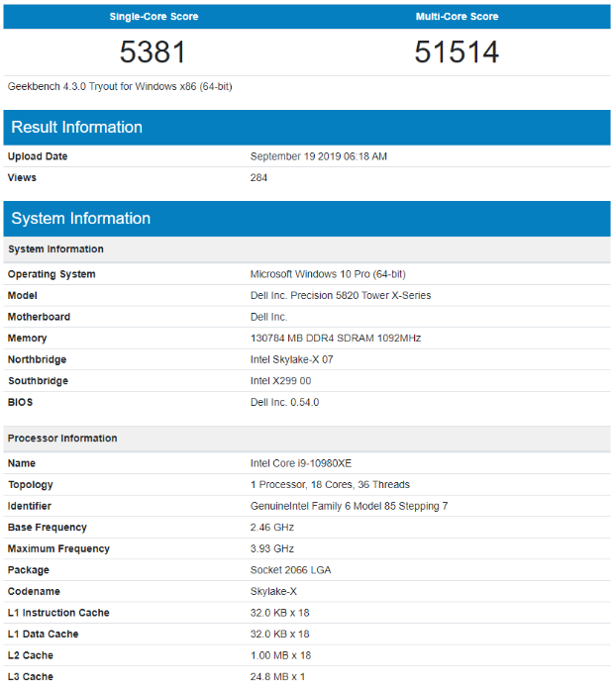Viewport: 616px width, 687px height.
Task: Click base frequency value 2.46 GHz
Action: click(x=272, y=528)
